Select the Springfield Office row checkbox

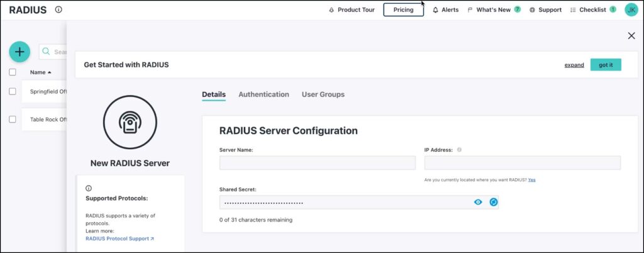click(13, 91)
